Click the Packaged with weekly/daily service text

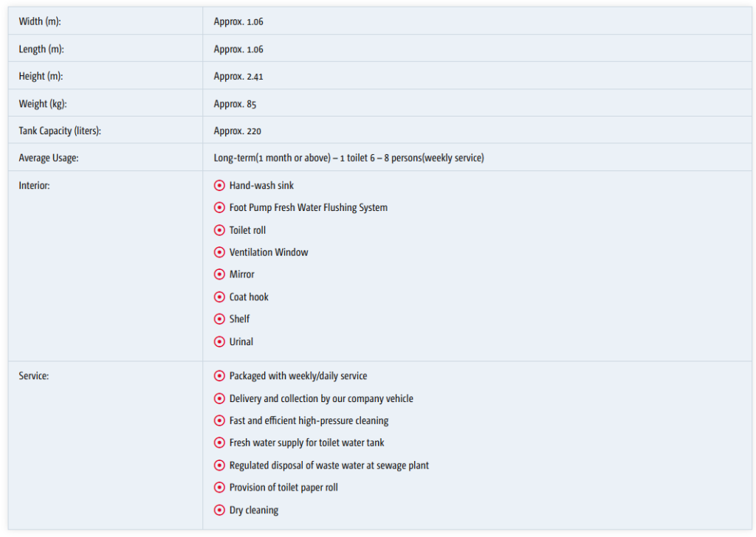298,376
